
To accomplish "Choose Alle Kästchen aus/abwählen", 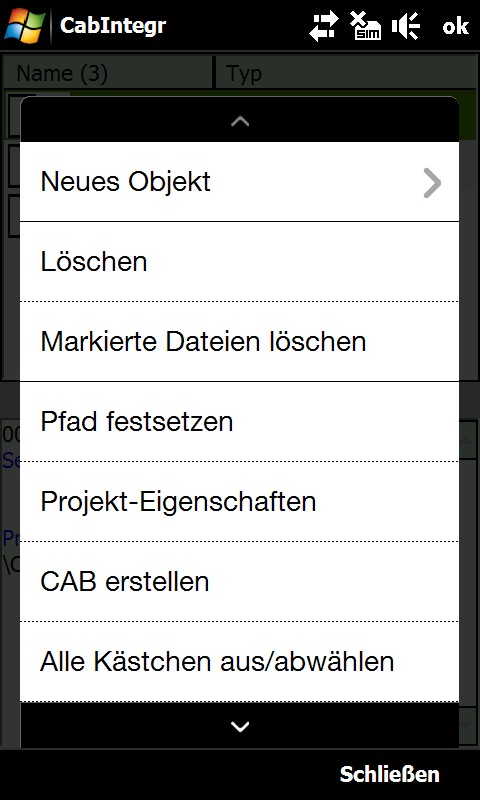I will click(x=239, y=662).
